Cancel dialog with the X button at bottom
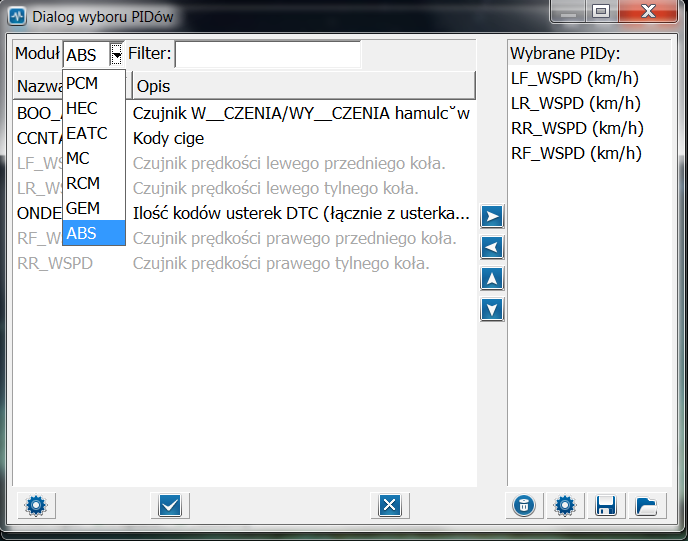The width and height of the screenshot is (688, 541). click(390, 506)
